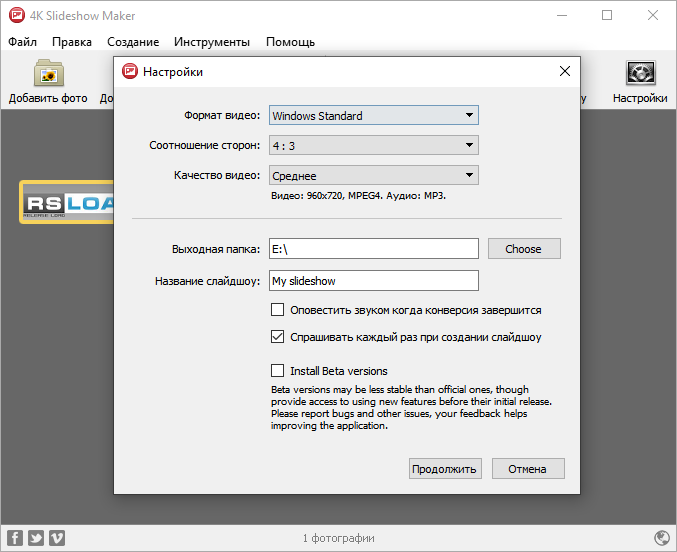Image resolution: width=677 pixels, height=552 pixels.
Task: Open the Инструменты menu
Action: [x=212, y=42]
